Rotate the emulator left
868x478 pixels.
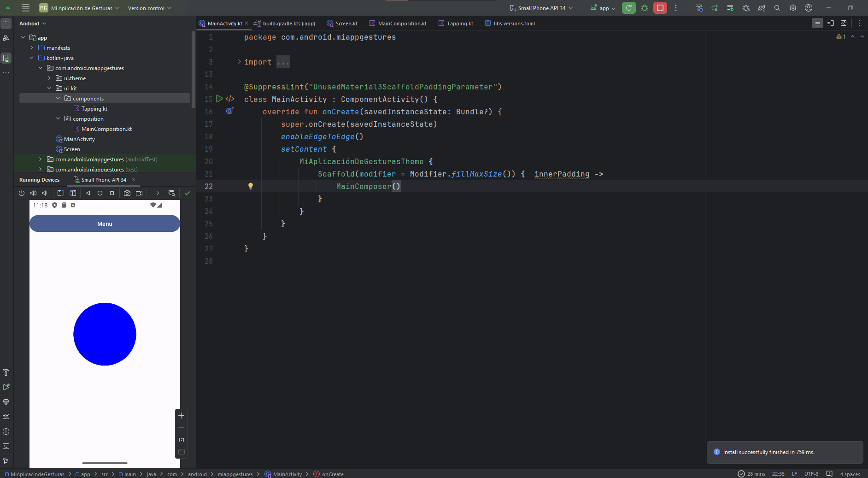[x=60, y=193]
